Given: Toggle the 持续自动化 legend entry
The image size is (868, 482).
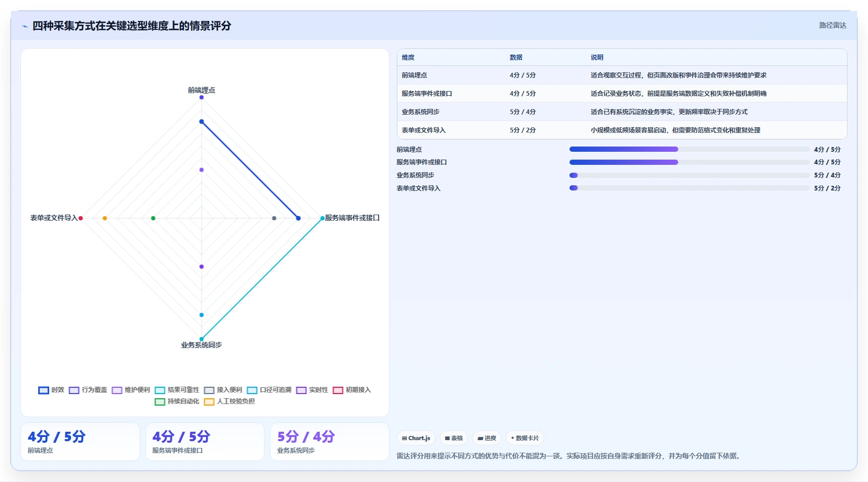Looking at the screenshot, I should pos(177,401).
